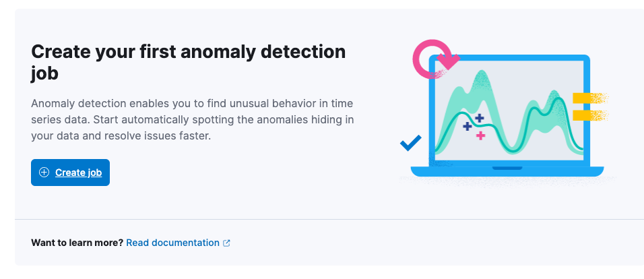Click the horizontal divider above the footer
The height and width of the screenshot is (279, 644).
point(329,219)
